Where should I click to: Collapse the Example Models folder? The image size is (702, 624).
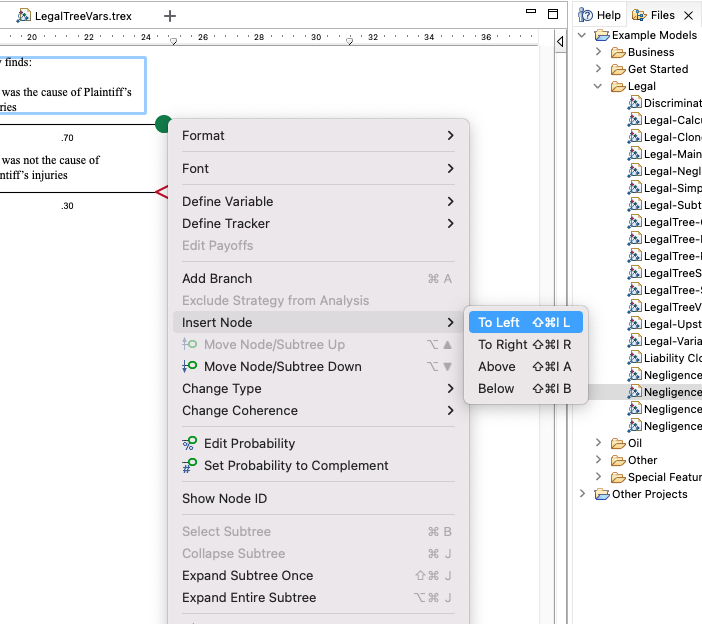(x=582, y=35)
